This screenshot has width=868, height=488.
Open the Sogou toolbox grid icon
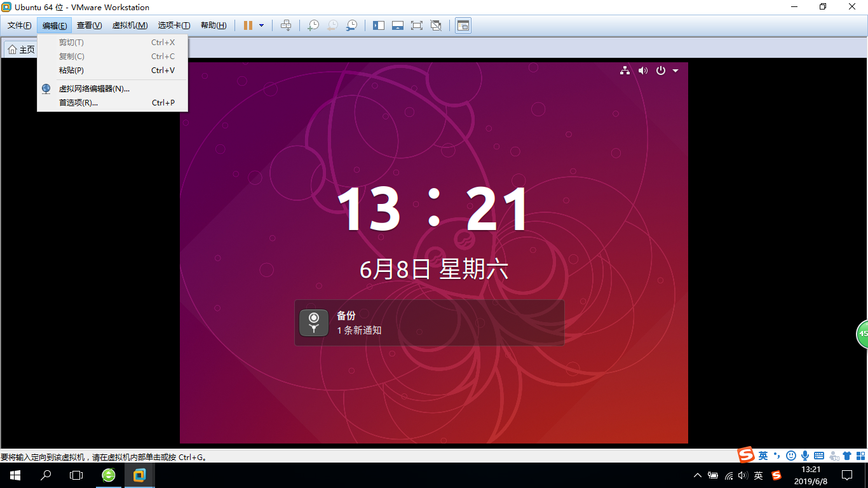click(x=861, y=456)
